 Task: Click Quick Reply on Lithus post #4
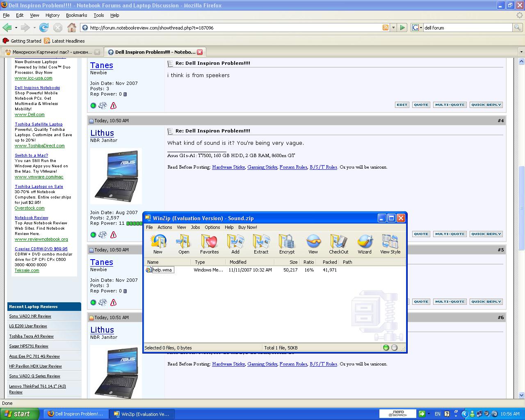coord(486,234)
